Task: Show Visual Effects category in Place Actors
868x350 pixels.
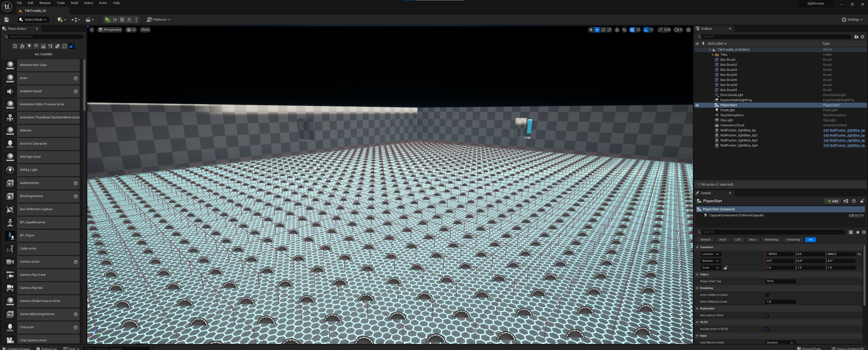Action: [50, 46]
